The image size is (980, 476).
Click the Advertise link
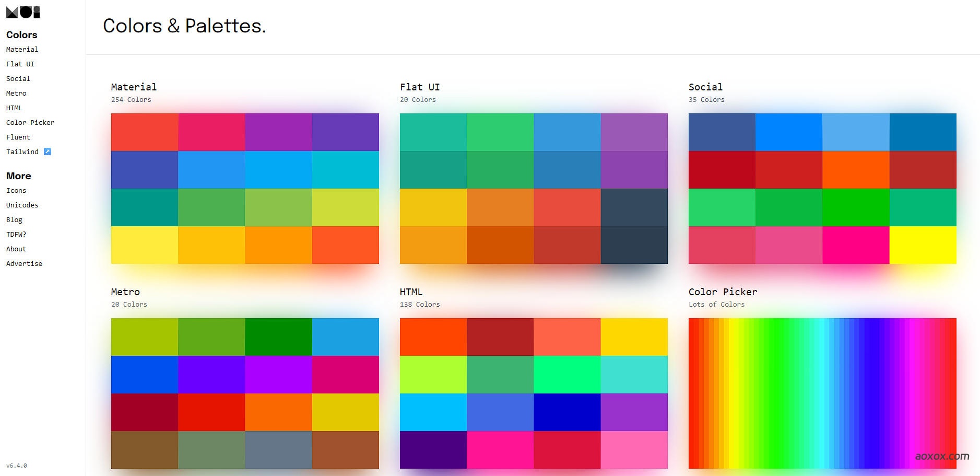(24, 264)
